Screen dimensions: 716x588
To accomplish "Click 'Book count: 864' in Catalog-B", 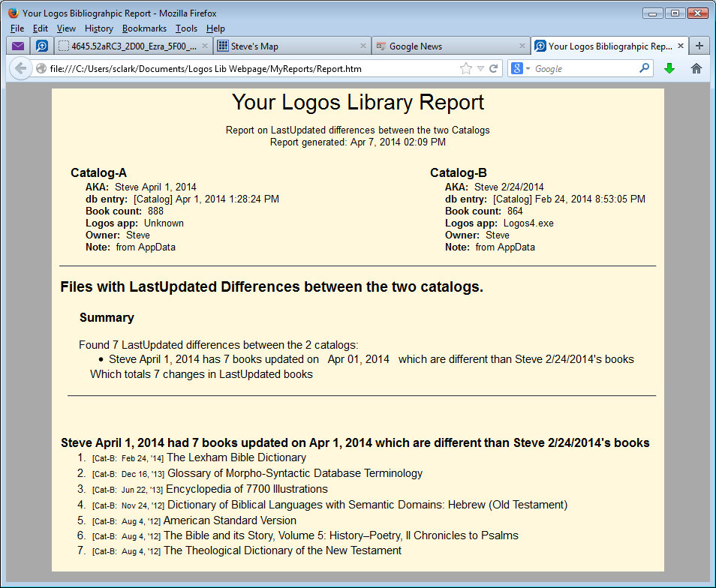I will tap(484, 211).
